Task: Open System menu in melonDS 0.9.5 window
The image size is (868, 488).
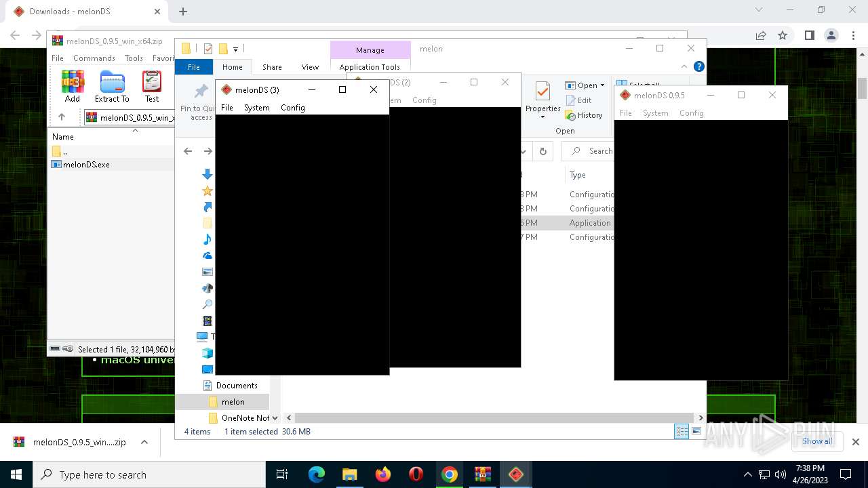Action: click(x=656, y=113)
